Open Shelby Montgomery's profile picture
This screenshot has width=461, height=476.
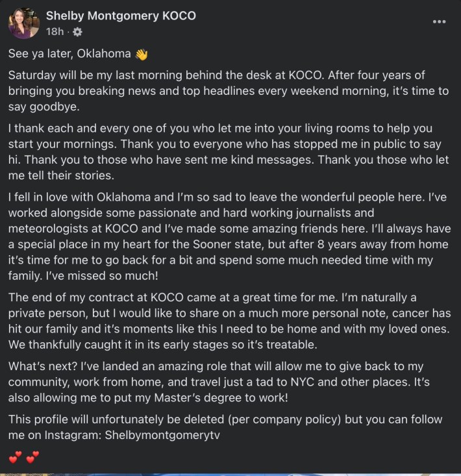pos(24,23)
